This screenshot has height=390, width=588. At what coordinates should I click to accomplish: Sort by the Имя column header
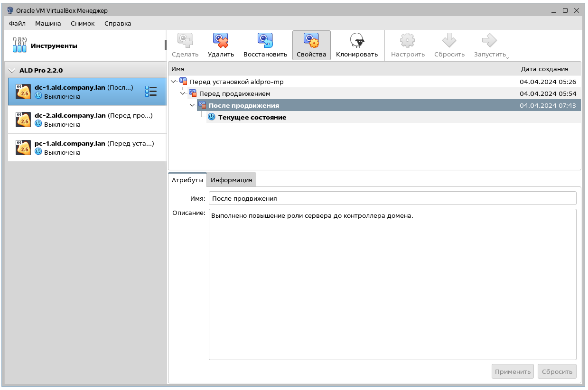tap(343, 69)
